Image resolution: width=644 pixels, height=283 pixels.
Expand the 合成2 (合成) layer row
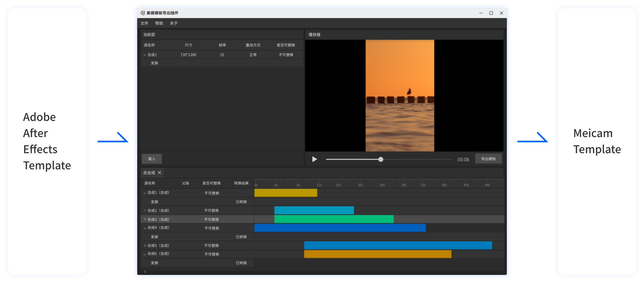pos(145,210)
